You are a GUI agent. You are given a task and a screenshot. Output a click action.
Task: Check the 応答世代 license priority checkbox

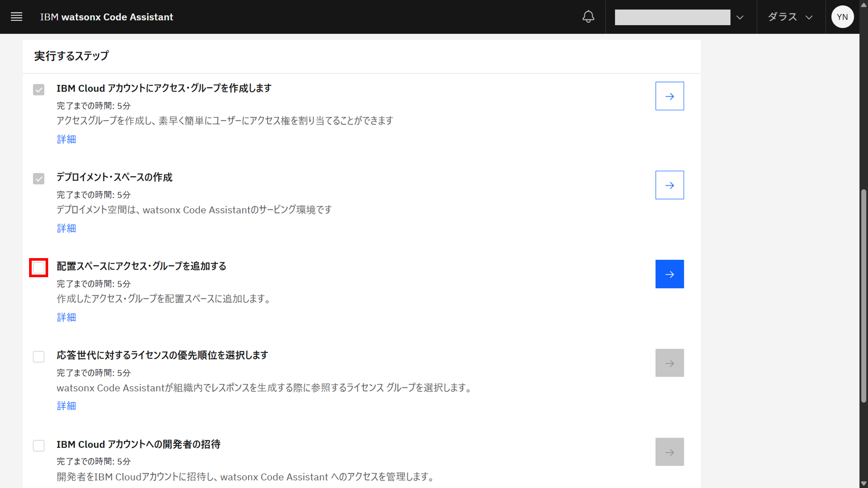click(x=39, y=357)
